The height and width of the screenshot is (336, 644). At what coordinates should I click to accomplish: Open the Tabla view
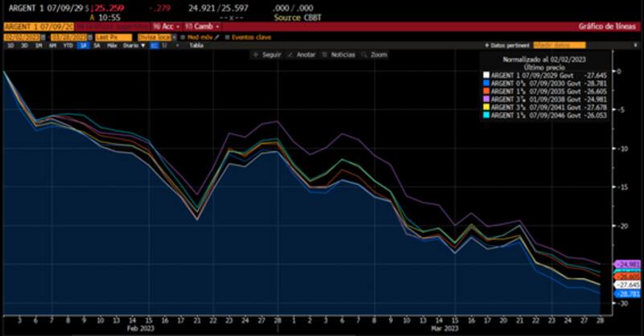(x=196, y=46)
